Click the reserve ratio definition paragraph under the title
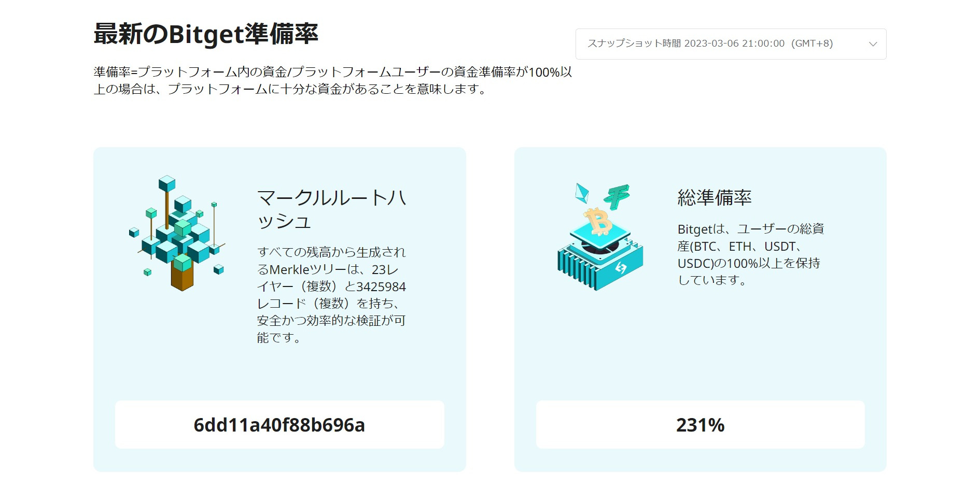Viewport: 980px width, 488px height. pos(333,80)
